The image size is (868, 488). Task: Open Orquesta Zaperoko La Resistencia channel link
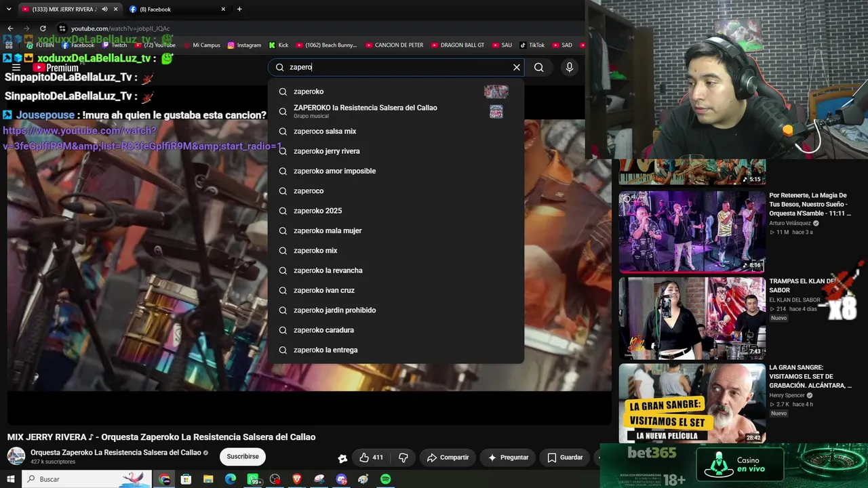pos(116,453)
